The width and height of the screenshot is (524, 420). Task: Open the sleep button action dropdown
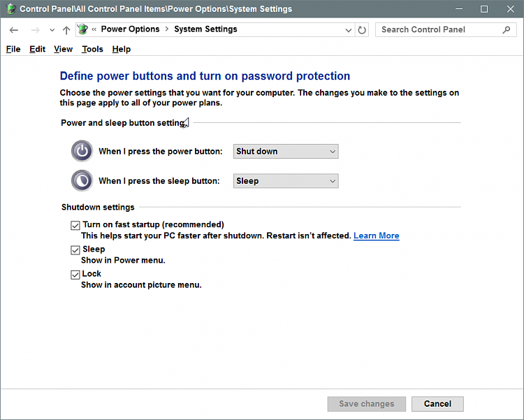point(286,181)
